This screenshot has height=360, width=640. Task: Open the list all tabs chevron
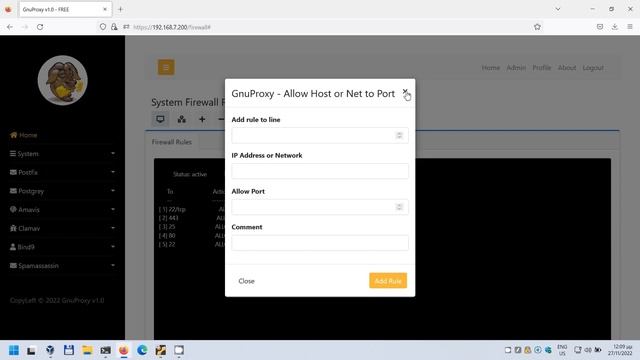coord(558,9)
